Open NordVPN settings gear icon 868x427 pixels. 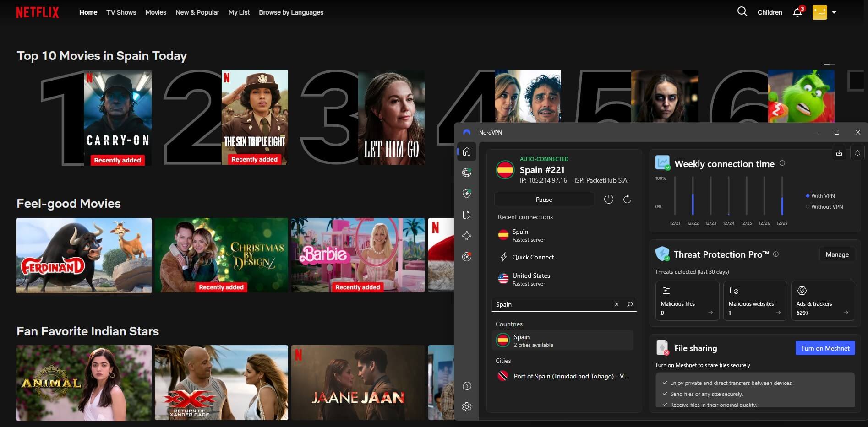coord(466,406)
